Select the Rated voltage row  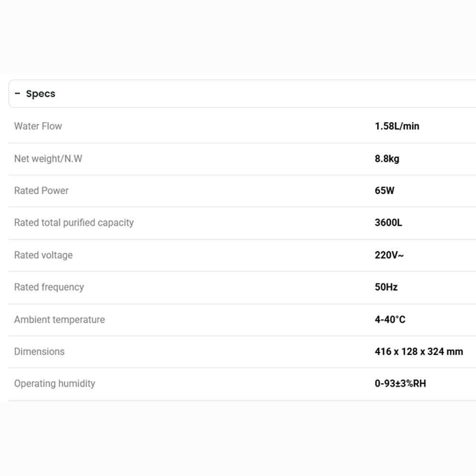43,255
